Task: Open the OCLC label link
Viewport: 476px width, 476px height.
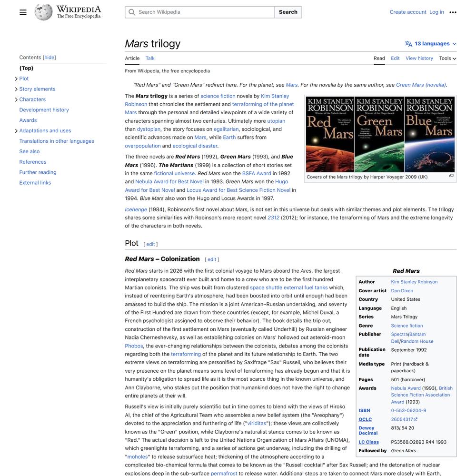Action: tap(365, 419)
